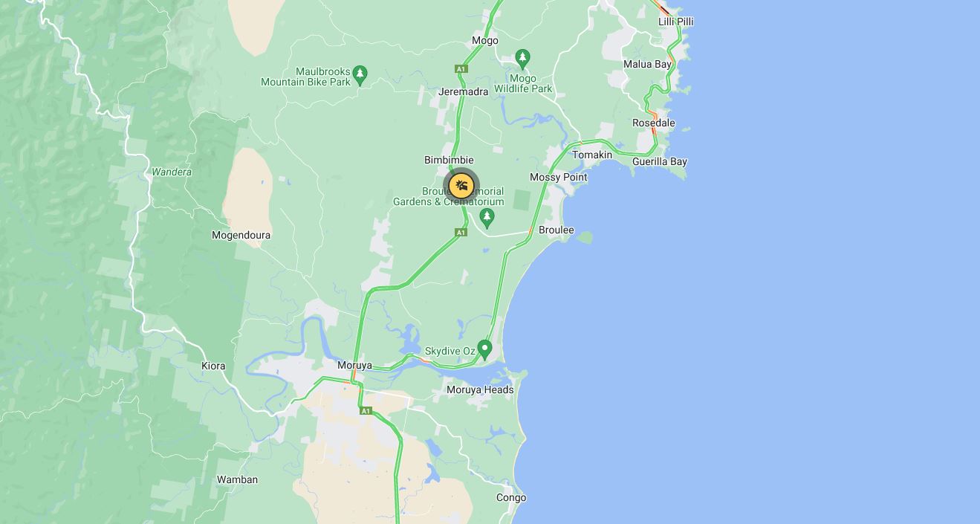Click the Skydive Oz text label

450,351
